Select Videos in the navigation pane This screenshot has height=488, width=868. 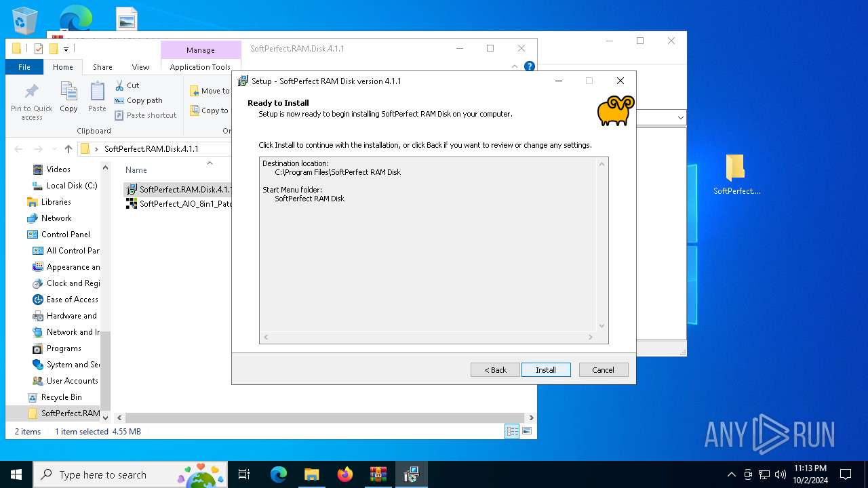pos(58,169)
